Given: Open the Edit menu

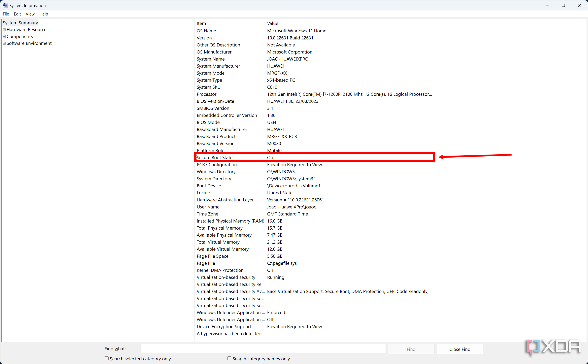Looking at the screenshot, I should click(x=17, y=14).
